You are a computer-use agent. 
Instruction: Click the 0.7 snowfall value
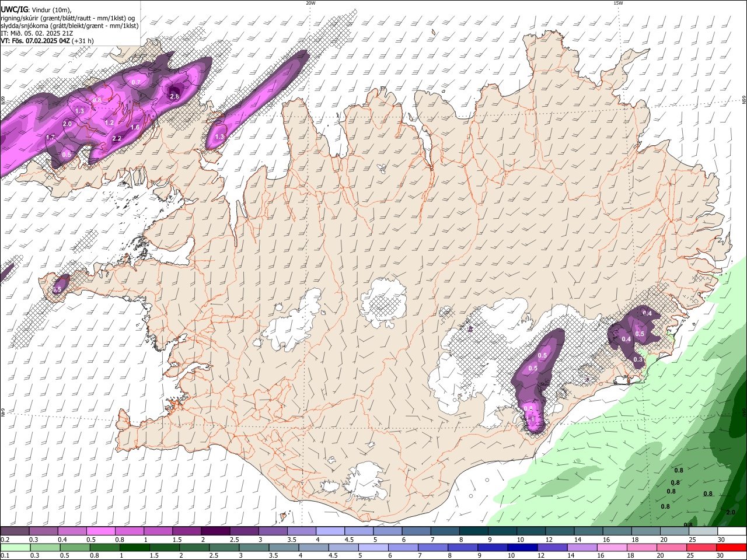(136, 82)
